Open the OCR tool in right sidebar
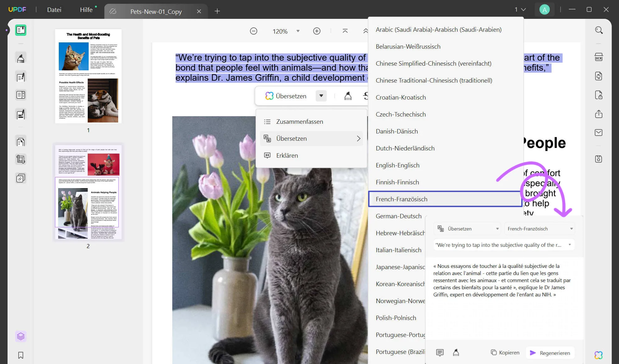619x364 pixels. coord(599,57)
